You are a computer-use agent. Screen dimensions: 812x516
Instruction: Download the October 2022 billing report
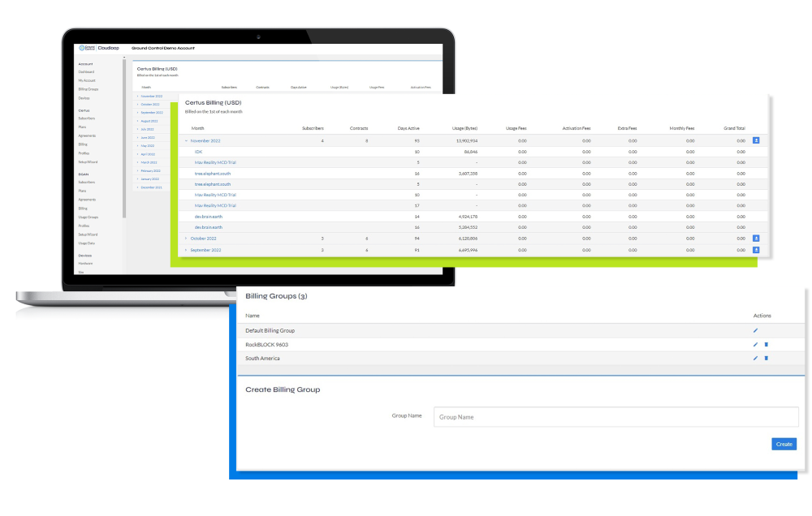[x=756, y=238]
